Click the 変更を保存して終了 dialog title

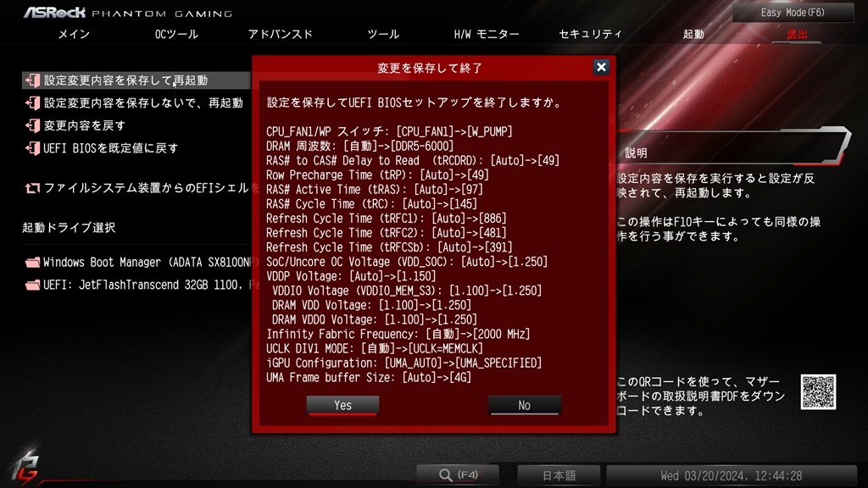coord(430,68)
